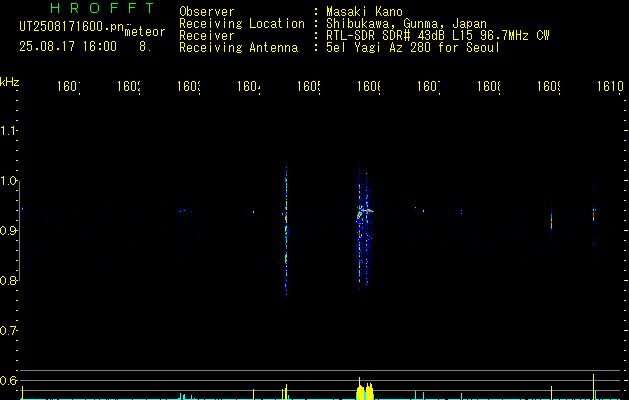Click the 0.7 frequency axis label
This screenshot has height=400, width=629.
8,331
